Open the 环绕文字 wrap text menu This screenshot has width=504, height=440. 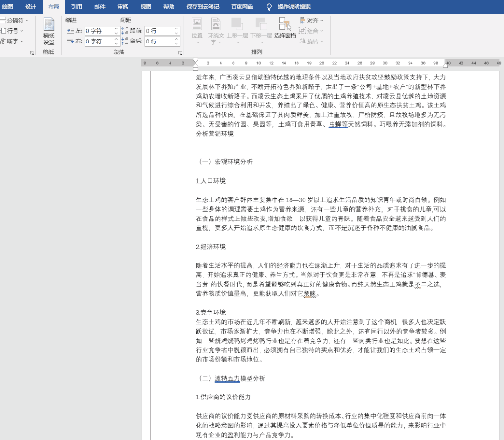tap(216, 31)
